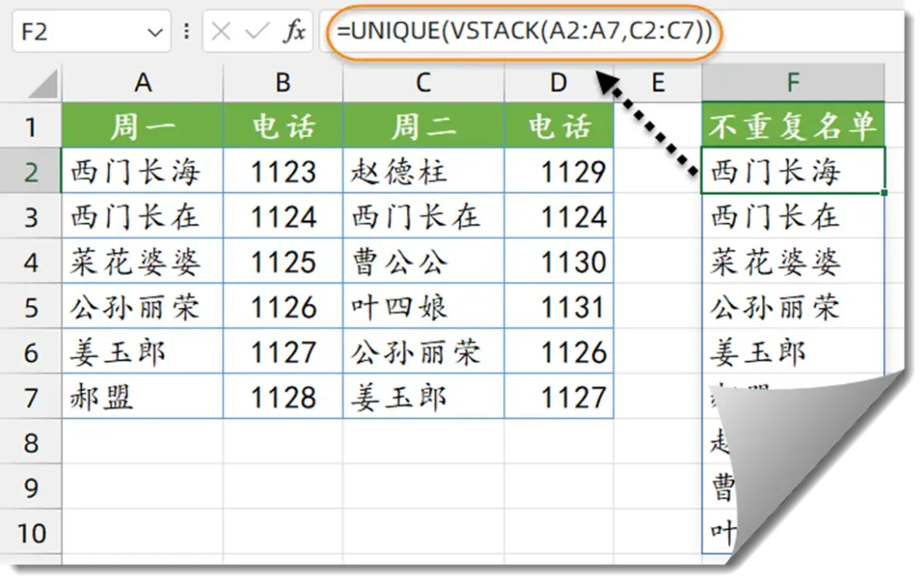Select cell B6 with 1127
This screenshot has height=584, width=924.
283,352
